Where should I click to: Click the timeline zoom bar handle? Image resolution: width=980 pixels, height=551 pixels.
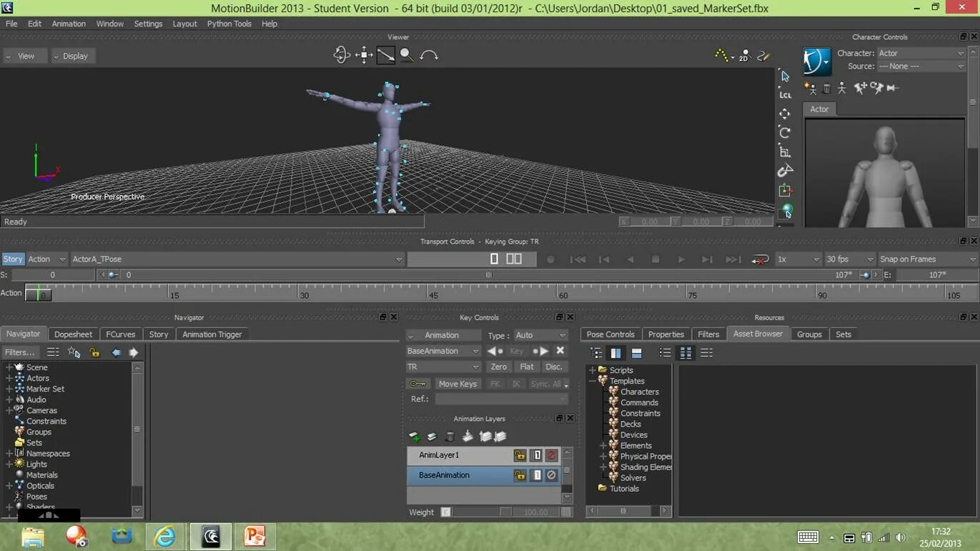point(489,274)
